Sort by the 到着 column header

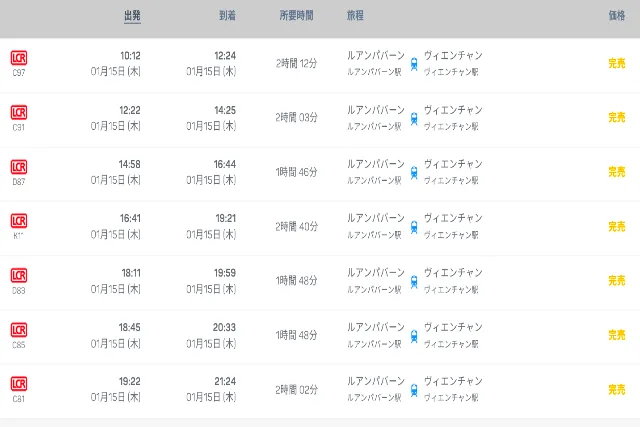(227, 16)
